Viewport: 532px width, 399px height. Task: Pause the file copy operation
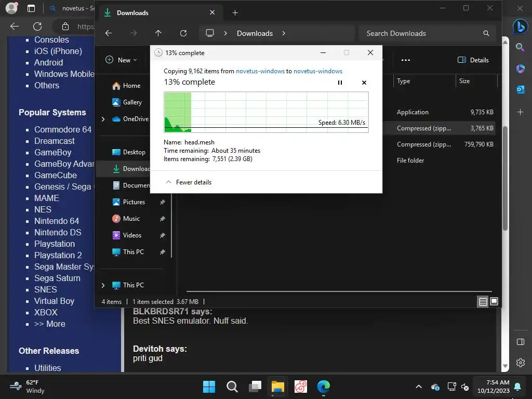pos(340,83)
